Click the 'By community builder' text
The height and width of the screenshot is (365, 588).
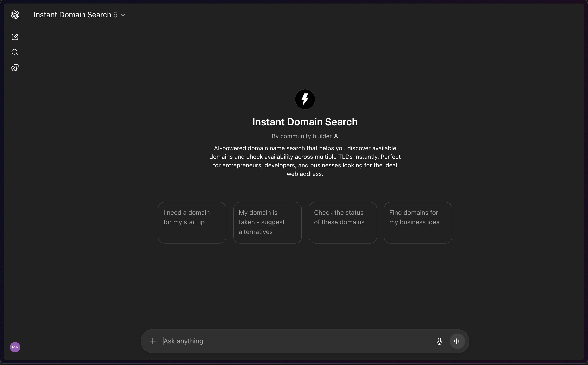click(302, 136)
